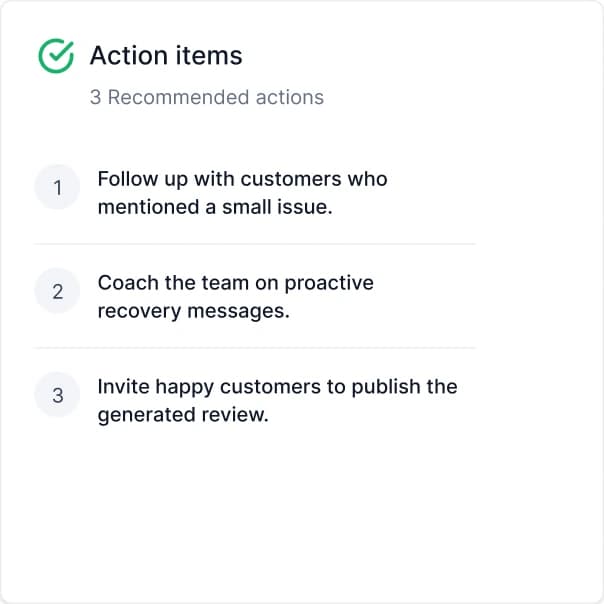Image resolution: width=604 pixels, height=604 pixels.
Task: Click the words recovery messages
Action: [193, 311]
